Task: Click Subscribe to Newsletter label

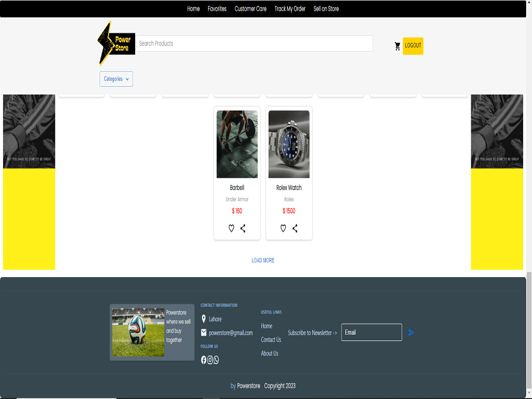Action: [312, 333]
